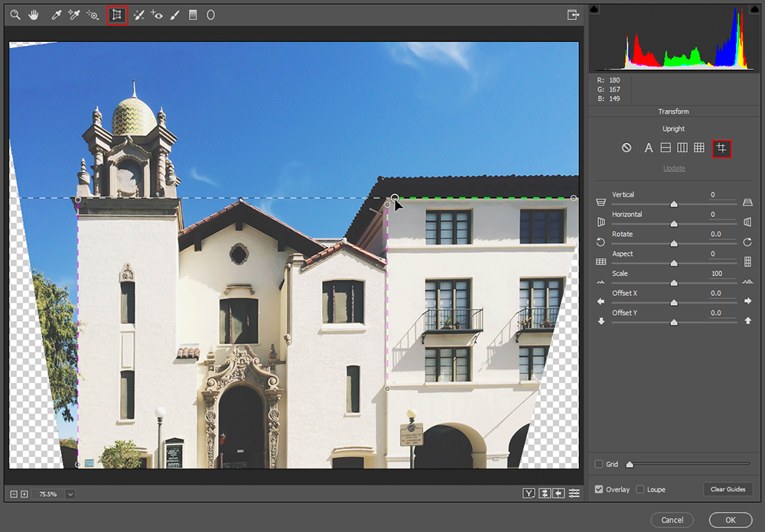Pick the Adjustment Brush tool
The image size is (765, 532).
tap(174, 15)
